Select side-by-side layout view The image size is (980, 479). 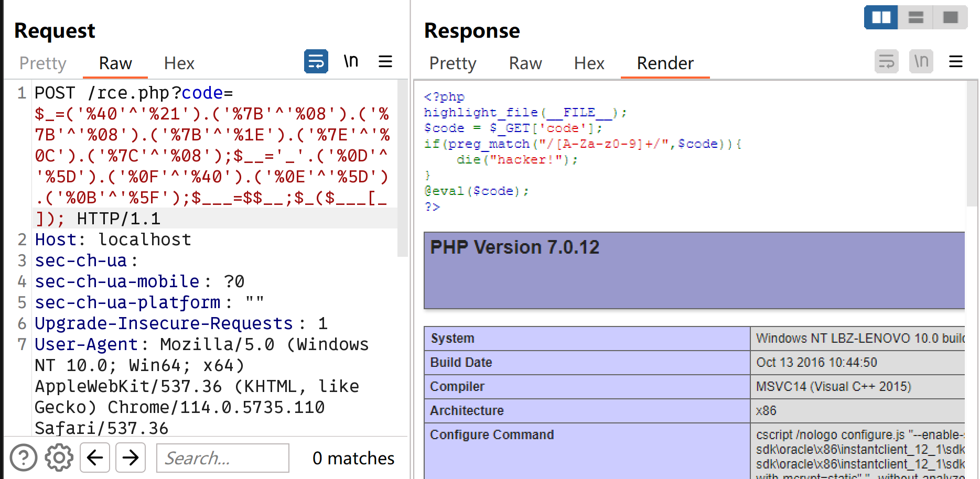881,17
